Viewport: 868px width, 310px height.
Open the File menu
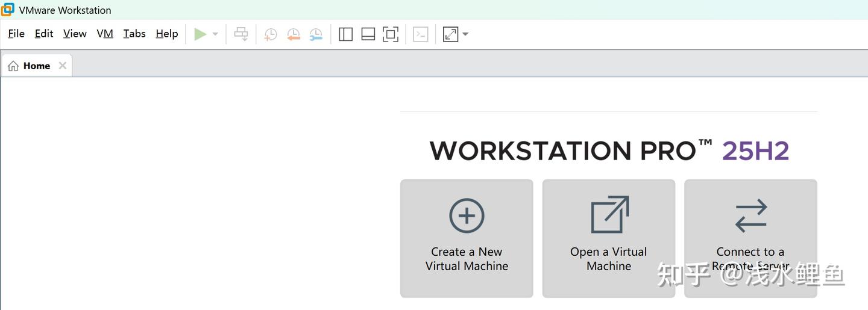[x=16, y=34]
